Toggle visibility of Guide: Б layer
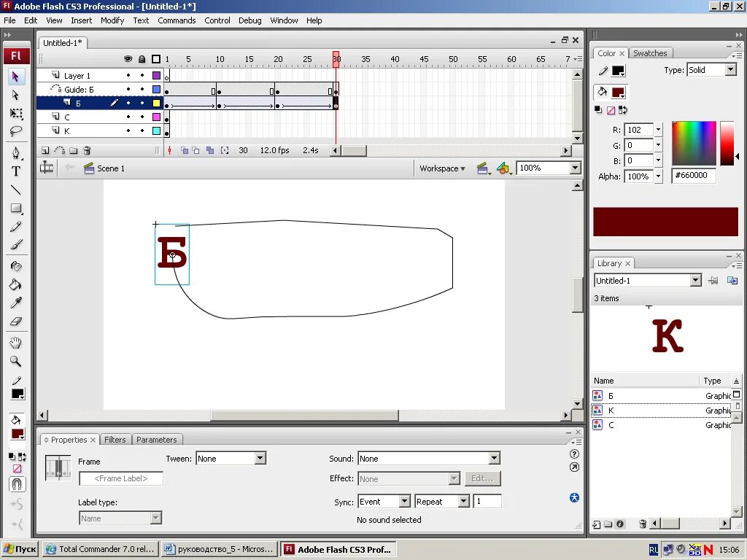The image size is (747, 560). pos(128,89)
